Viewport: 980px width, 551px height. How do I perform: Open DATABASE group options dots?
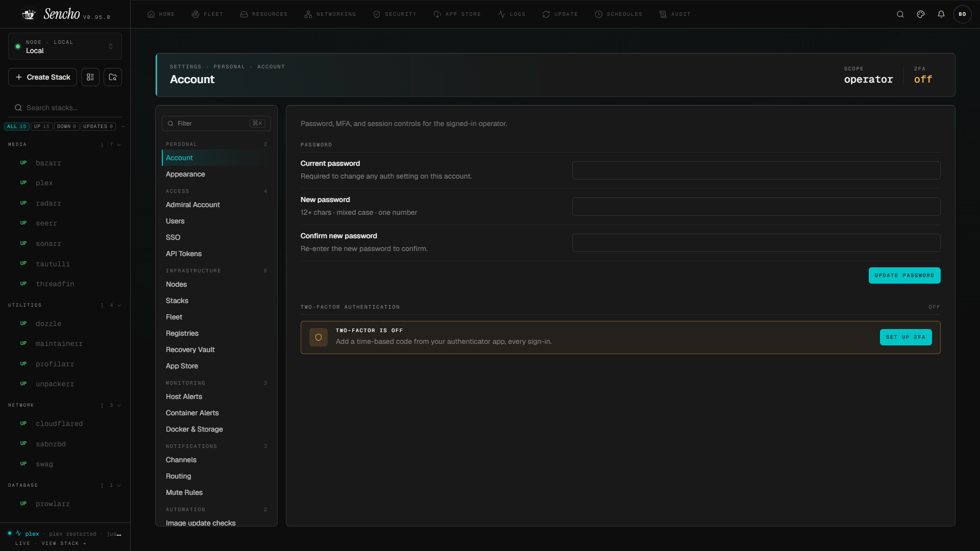(102, 486)
